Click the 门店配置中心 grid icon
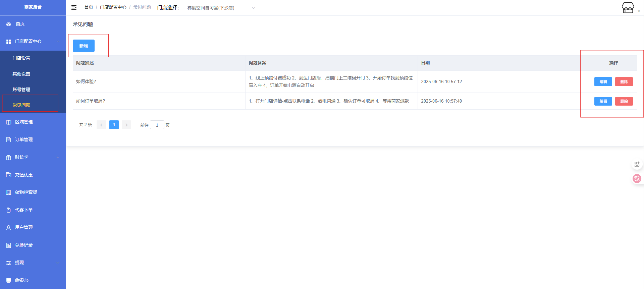The height and width of the screenshot is (289, 644). point(9,42)
